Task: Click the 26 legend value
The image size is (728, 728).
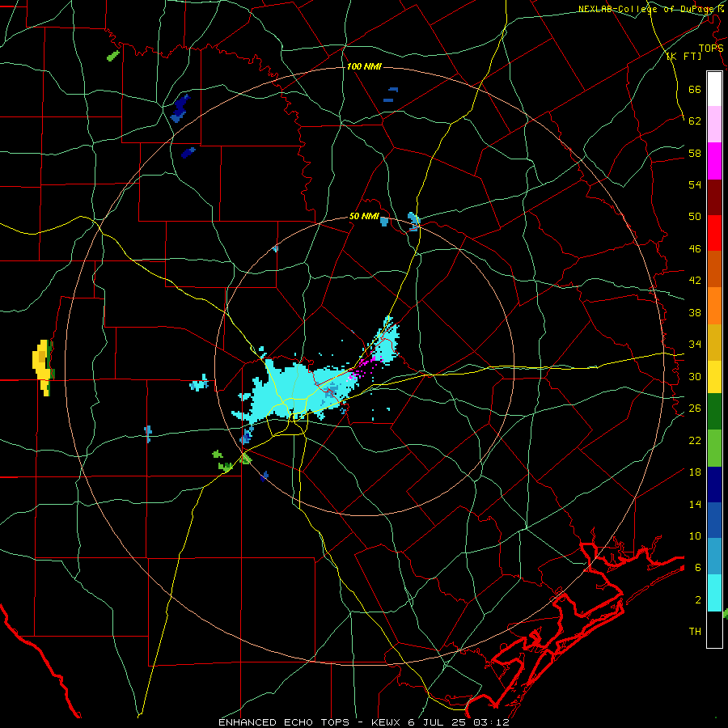Action: (695, 408)
